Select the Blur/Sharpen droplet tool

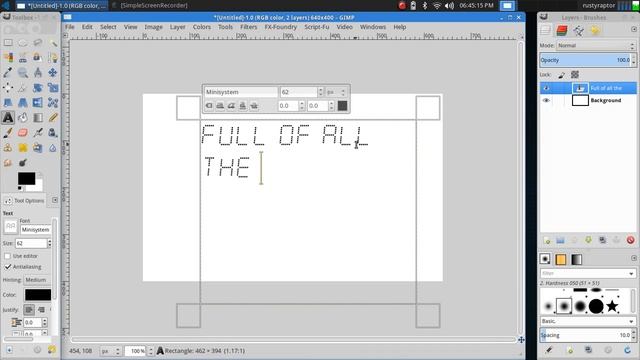(53, 148)
